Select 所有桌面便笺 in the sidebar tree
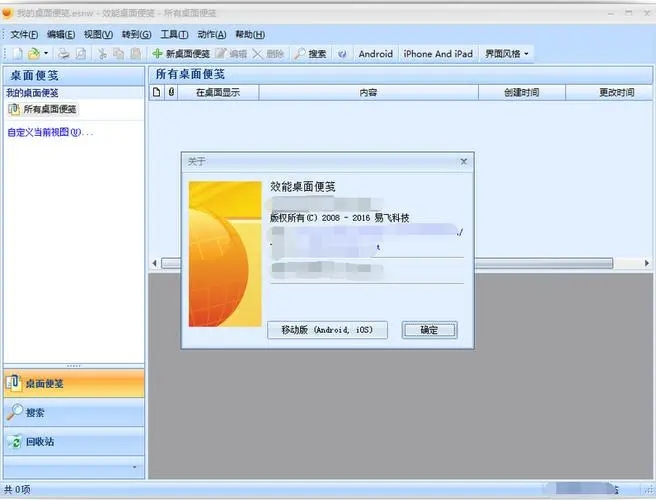The image size is (656, 500). coord(43,109)
